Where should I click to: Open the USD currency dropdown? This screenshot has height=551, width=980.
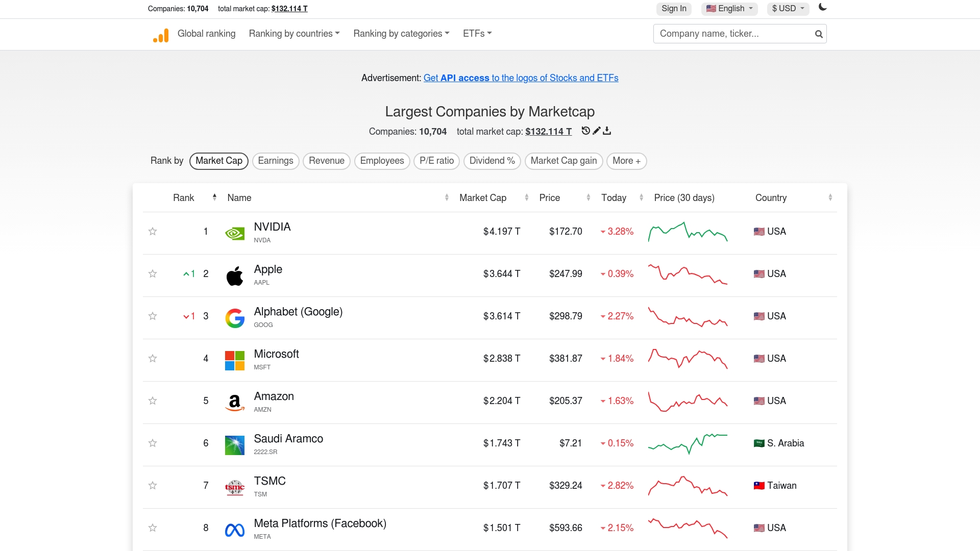point(788,9)
